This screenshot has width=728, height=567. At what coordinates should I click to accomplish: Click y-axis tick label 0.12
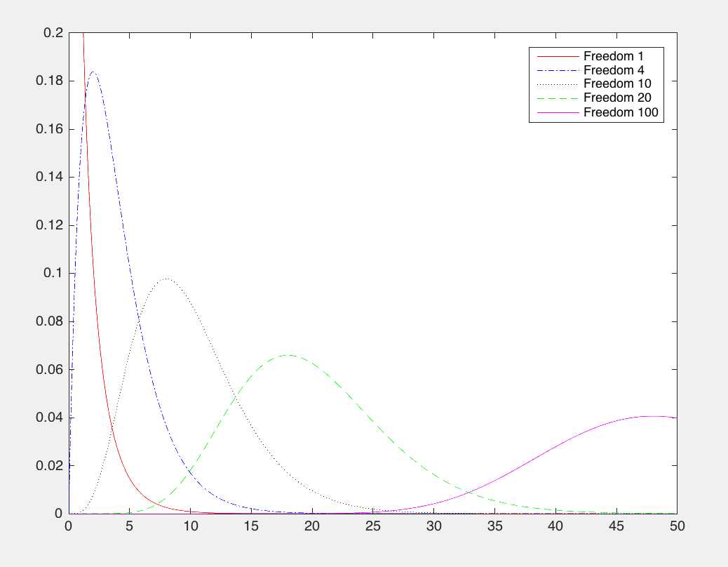49,225
